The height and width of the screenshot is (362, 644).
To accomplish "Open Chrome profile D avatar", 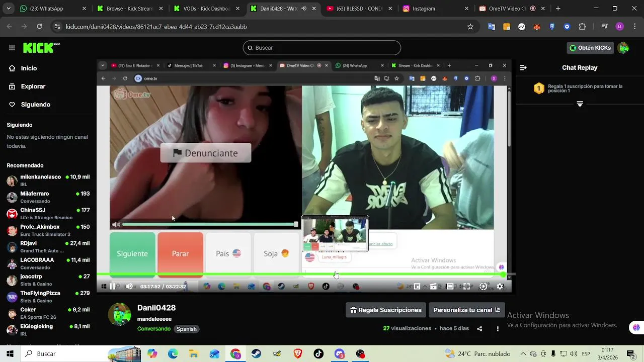I will [x=620, y=27].
